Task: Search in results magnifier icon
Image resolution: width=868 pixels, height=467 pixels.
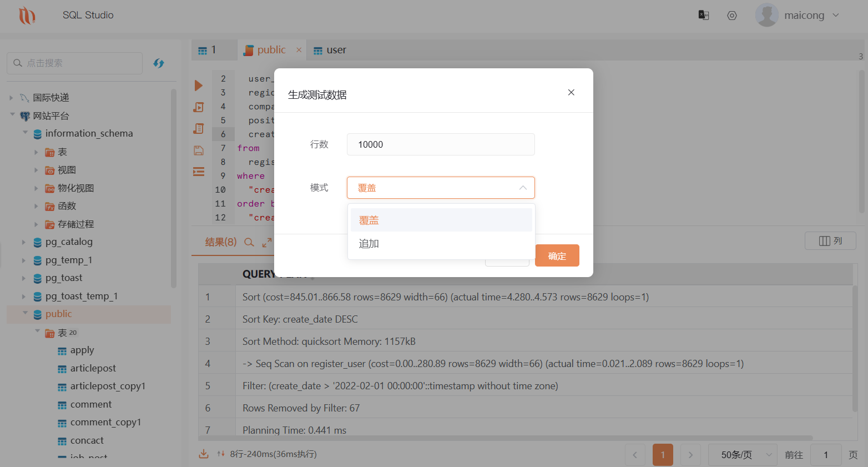Action: pos(249,242)
